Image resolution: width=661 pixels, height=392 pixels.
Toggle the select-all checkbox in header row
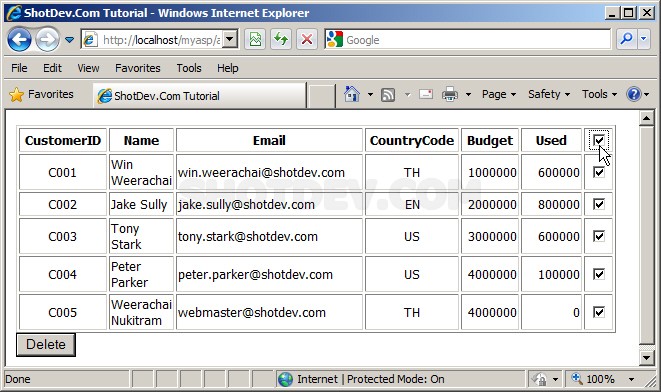point(599,140)
